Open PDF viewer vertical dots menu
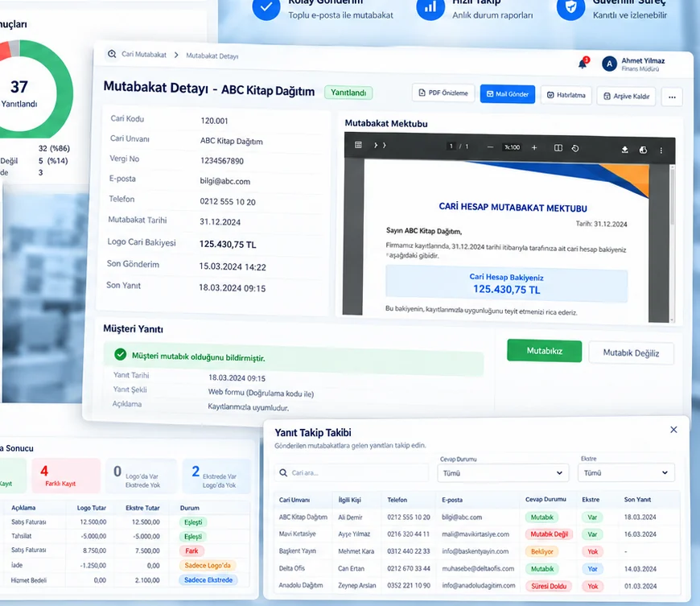Image resolution: width=700 pixels, height=606 pixels. pyautogui.click(x=661, y=150)
